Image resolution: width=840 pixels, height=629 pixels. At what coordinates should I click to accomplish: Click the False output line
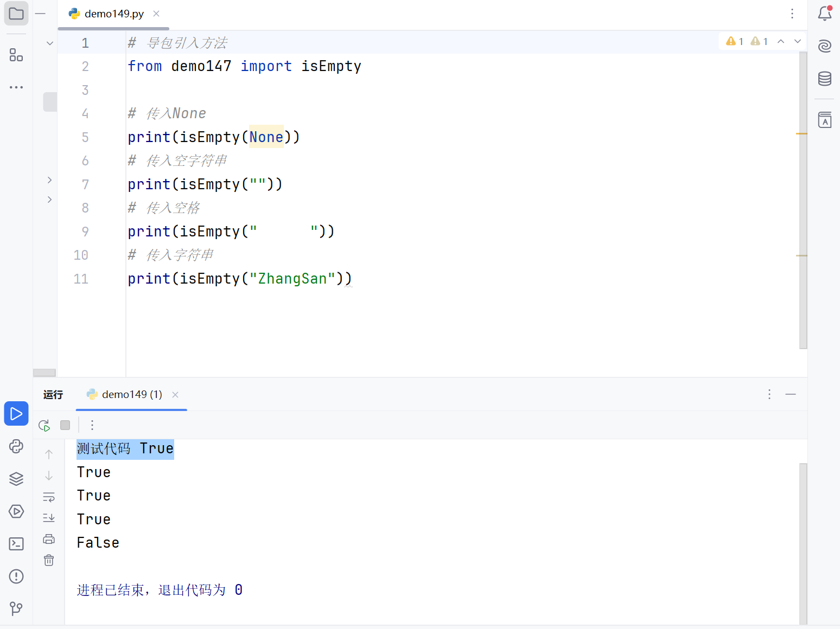(98, 543)
